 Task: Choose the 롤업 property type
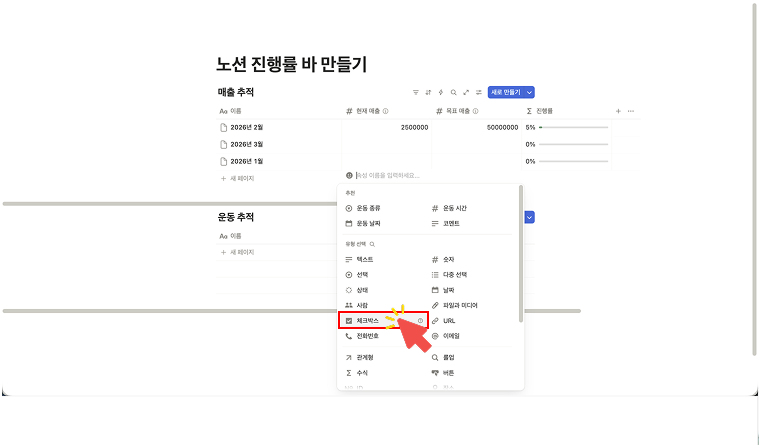pyautogui.click(x=443, y=358)
